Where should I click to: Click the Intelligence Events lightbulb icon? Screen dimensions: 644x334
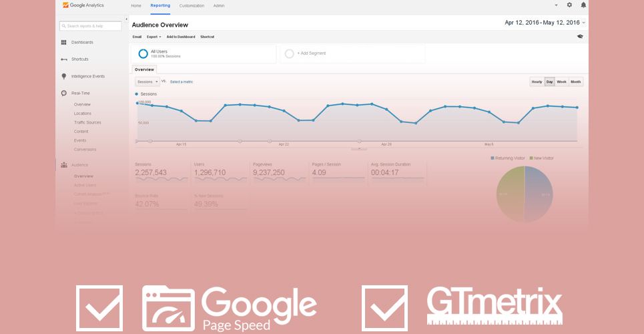pyautogui.click(x=63, y=76)
